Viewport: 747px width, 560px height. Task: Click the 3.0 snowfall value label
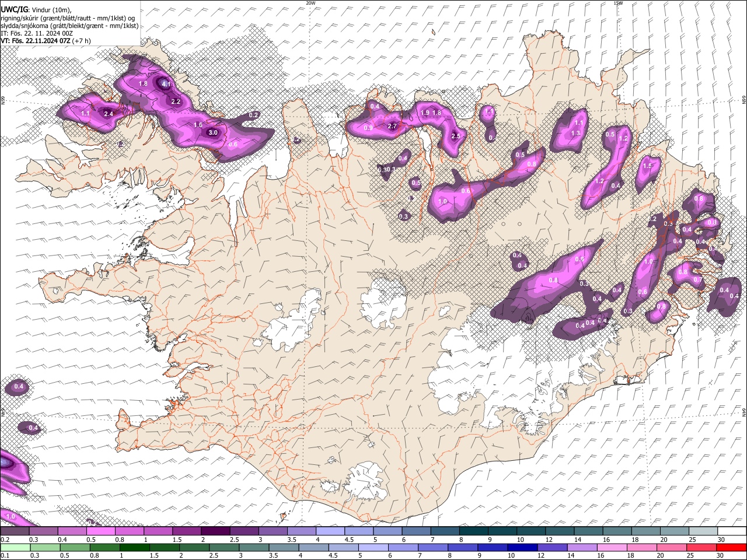(x=213, y=132)
